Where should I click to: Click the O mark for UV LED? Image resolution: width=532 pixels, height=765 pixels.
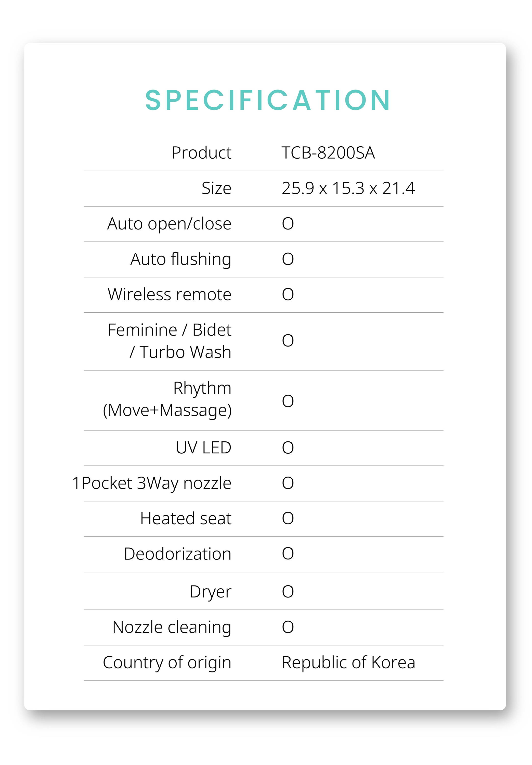tap(288, 448)
